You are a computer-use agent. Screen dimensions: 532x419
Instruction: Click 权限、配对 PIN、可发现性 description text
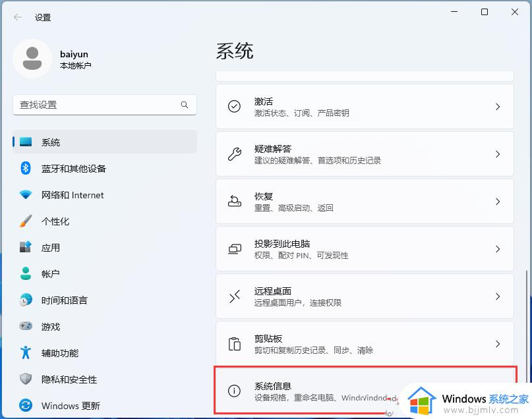pyautogui.click(x=301, y=255)
